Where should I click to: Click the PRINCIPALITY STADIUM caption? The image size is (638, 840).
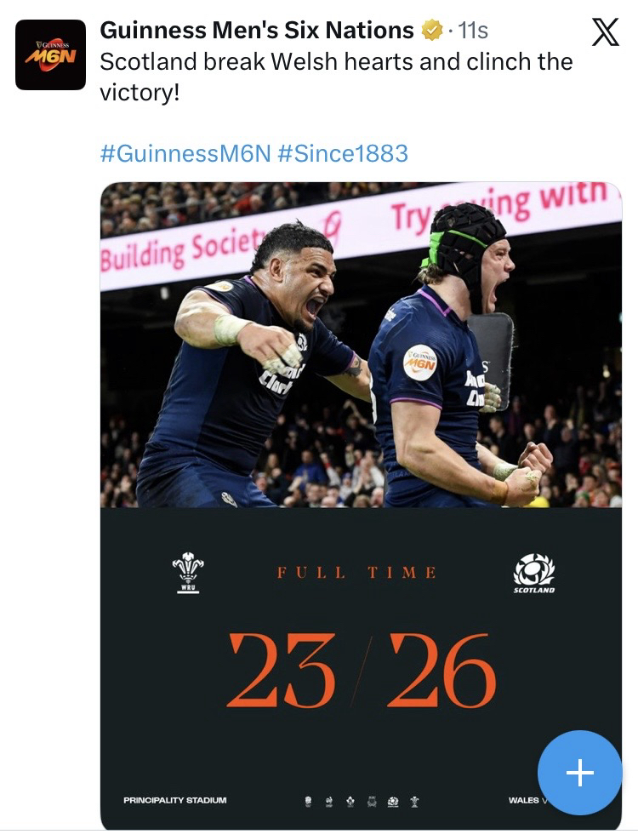[174, 801]
